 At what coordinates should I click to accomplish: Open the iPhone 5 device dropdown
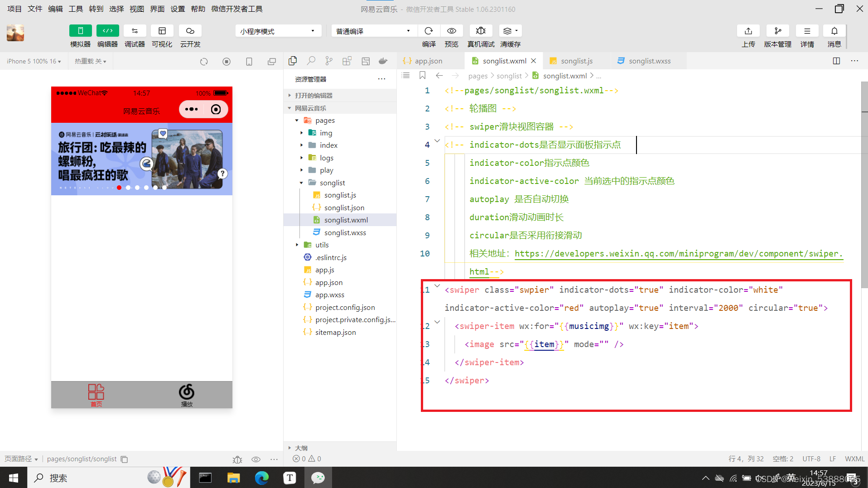pyautogui.click(x=34, y=61)
